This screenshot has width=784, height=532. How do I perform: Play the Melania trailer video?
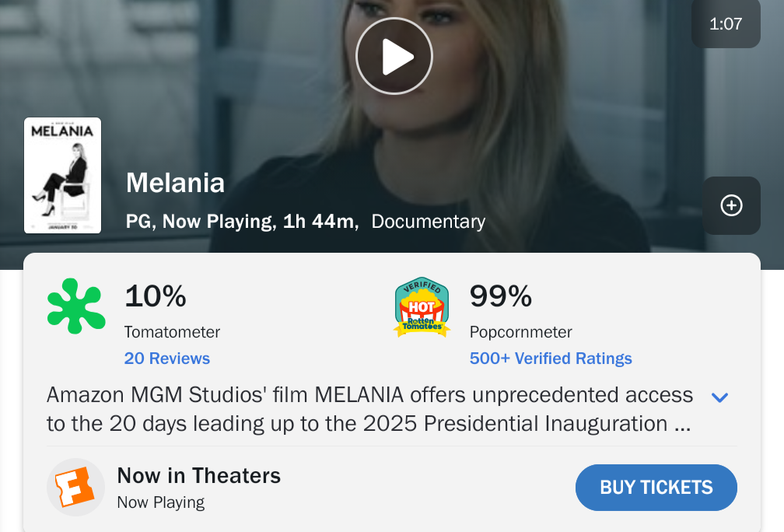click(x=394, y=57)
